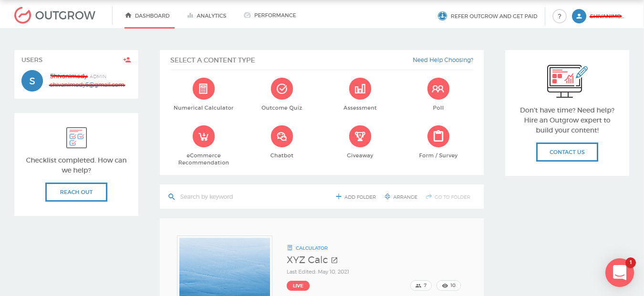Click the 'Select a Content Type' heading
The height and width of the screenshot is (296, 644).
213,60
